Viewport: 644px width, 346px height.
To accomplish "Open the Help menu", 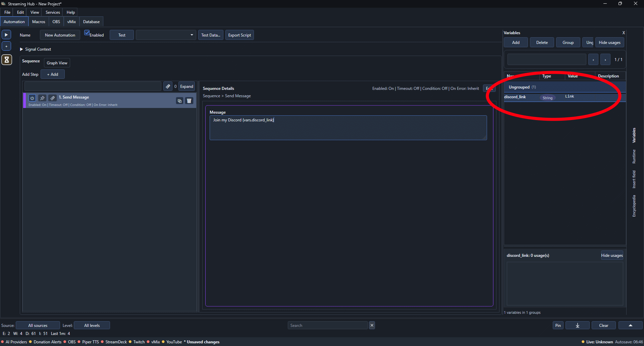I will click(70, 12).
